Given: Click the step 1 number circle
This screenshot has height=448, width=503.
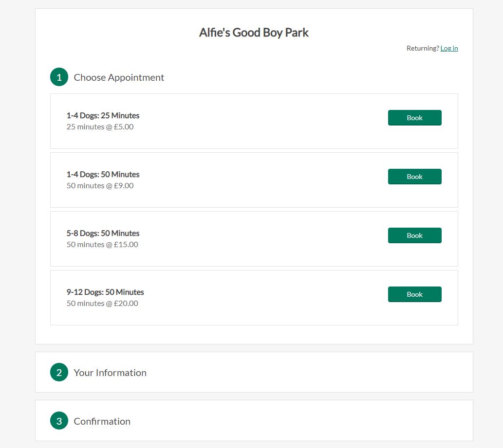Looking at the screenshot, I should coord(59,77).
